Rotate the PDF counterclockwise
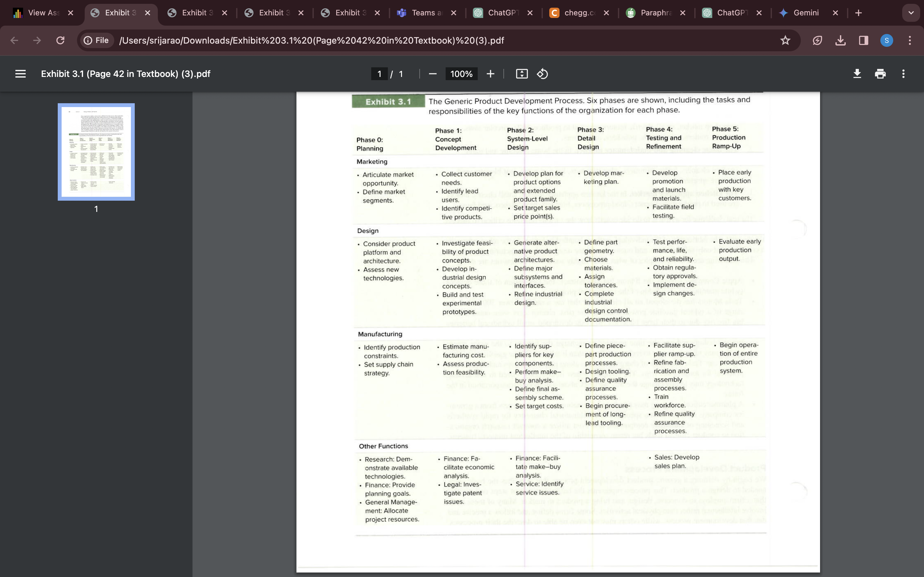The width and height of the screenshot is (924, 577). [543, 74]
